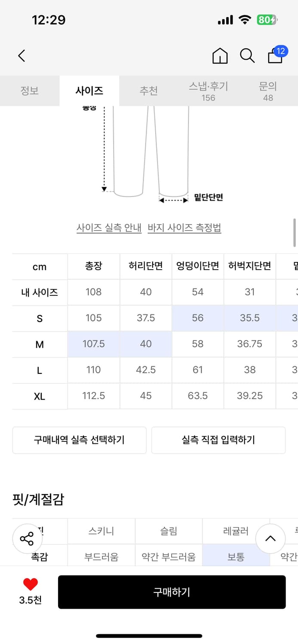Open the 추천 tab
298x644 pixels.
[149, 91]
